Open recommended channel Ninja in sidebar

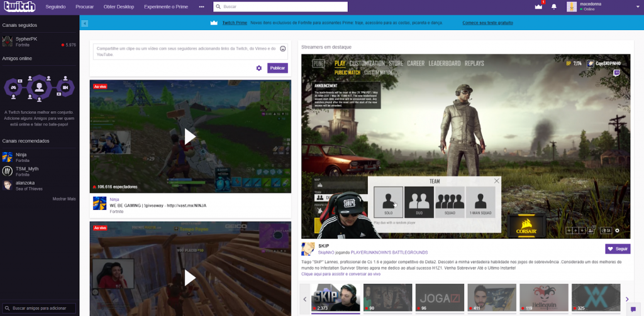(x=39, y=157)
